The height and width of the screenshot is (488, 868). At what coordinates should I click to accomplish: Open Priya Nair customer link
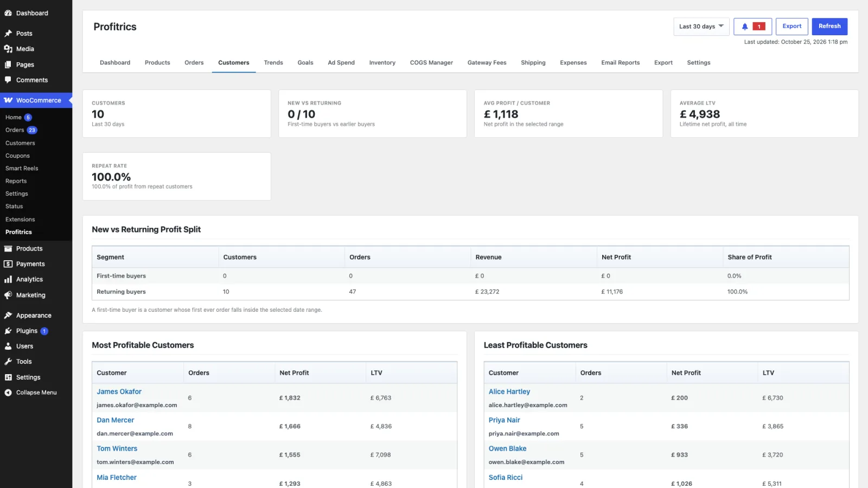[x=505, y=420]
